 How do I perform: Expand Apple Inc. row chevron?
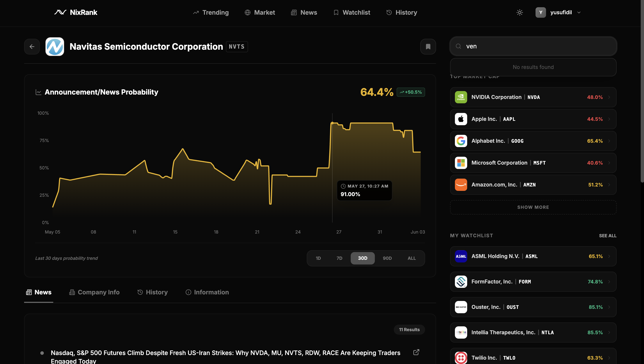pyautogui.click(x=609, y=119)
